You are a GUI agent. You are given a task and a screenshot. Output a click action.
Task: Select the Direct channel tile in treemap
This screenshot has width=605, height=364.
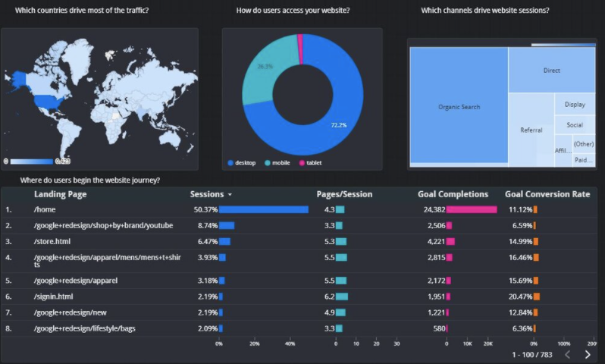(551, 71)
